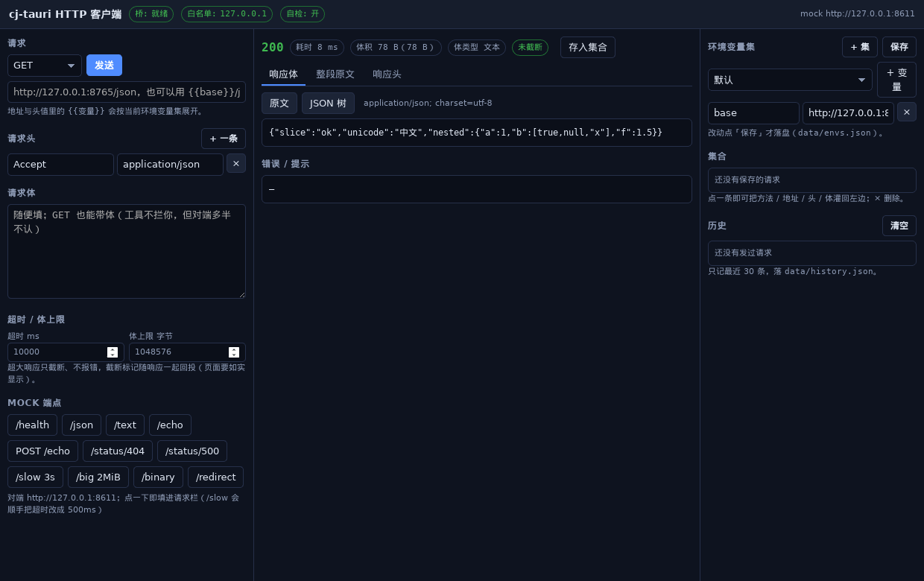This screenshot has height=581, width=924.
Task: Click the 白名单: 127.0.0.1 badge
Action: pyautogui.click(x=227, y=14)
